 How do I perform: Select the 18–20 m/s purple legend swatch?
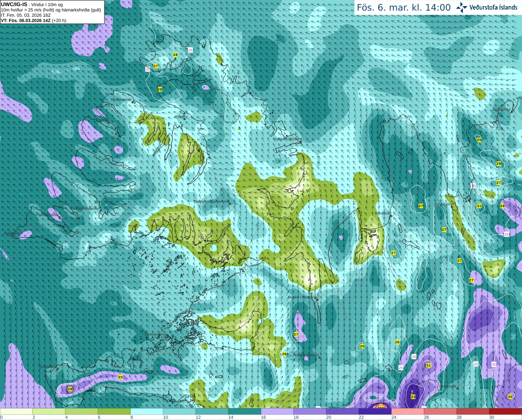[310, 411]
